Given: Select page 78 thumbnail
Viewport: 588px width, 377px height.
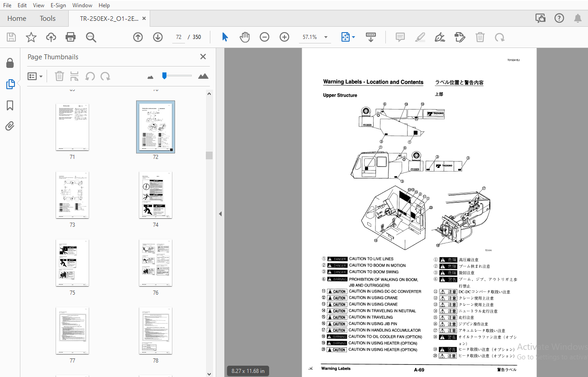Looking at the screenshot, I should pos(156,331).
